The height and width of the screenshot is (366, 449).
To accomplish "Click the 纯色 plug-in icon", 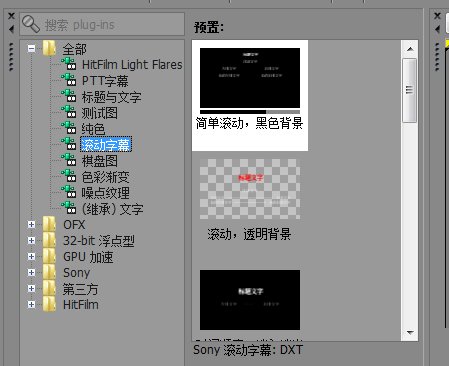I will click(x=69, y=128).
